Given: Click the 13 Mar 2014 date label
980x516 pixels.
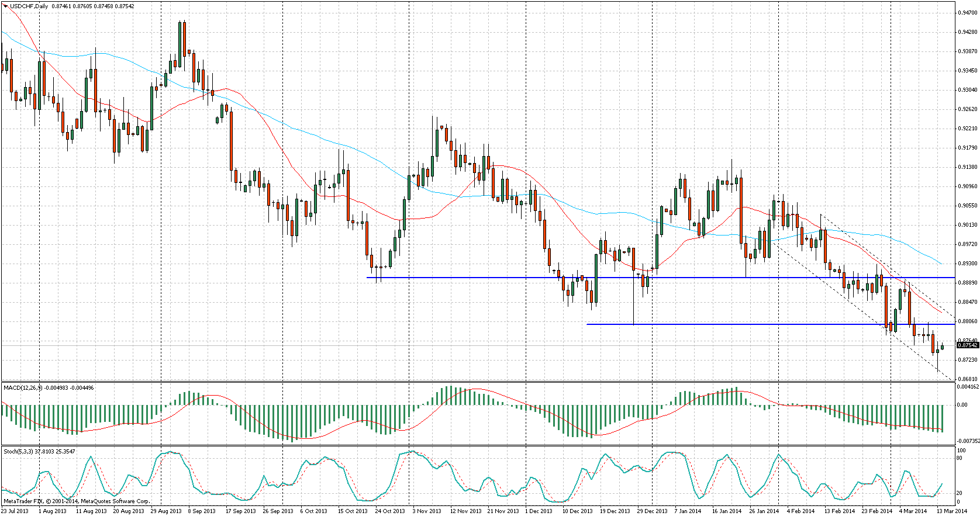Looking at the screenshot, I should (x=952, y=511).
